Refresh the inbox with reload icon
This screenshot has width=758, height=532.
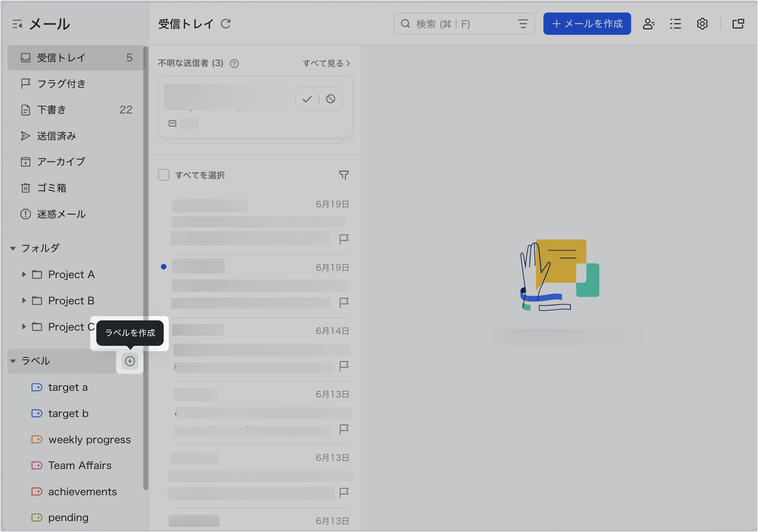(x=226, y=24)
